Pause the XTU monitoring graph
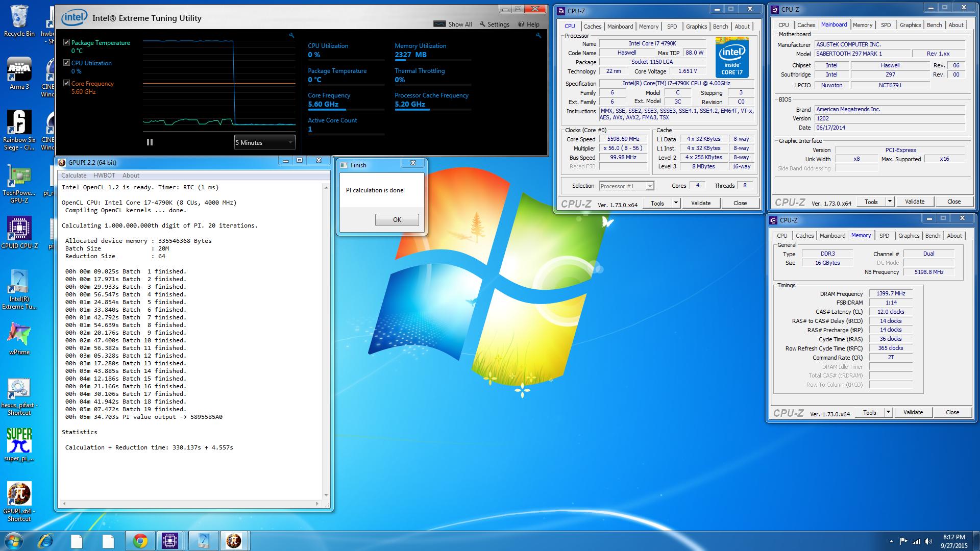The height and width of the screenshot is (551, 980). tap(150, 142)
